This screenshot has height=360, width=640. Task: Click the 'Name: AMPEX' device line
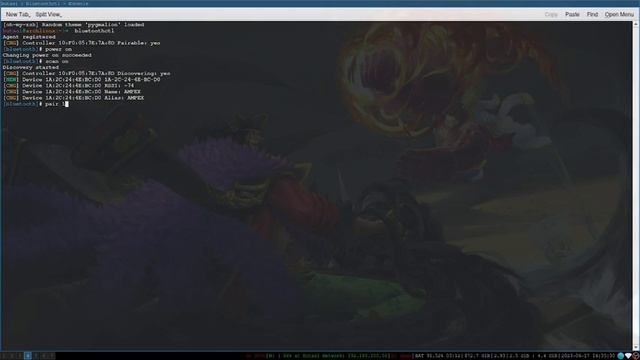tap(71, 92)
